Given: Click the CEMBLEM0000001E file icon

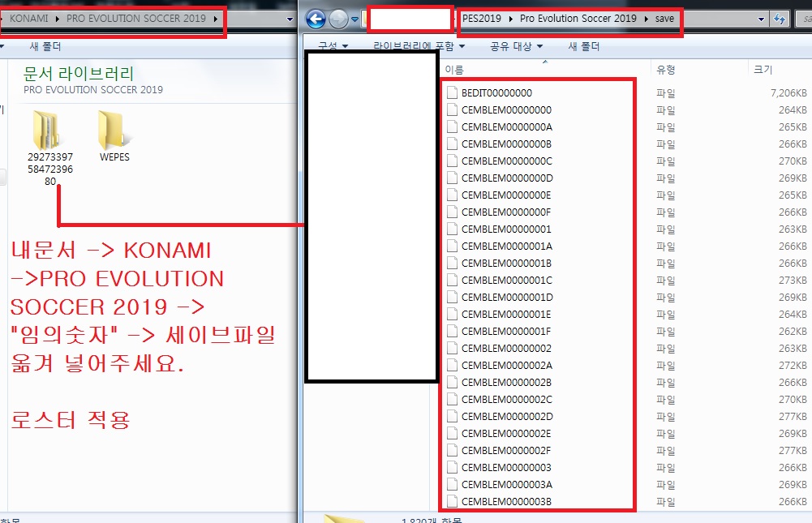Looking at the screenshot, I should tap(452, 315).
